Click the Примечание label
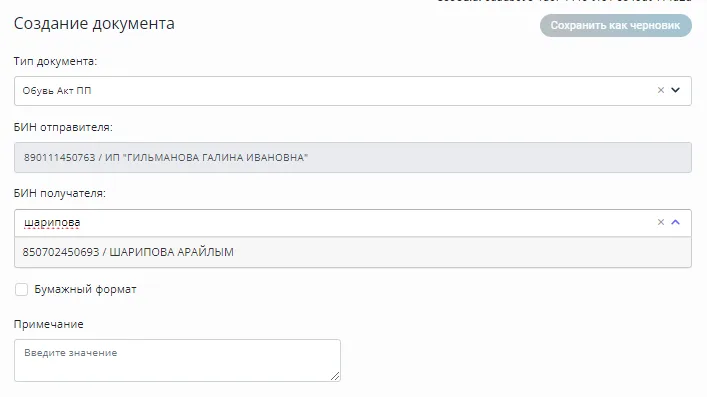707x397 pixels. pos(48,324)
